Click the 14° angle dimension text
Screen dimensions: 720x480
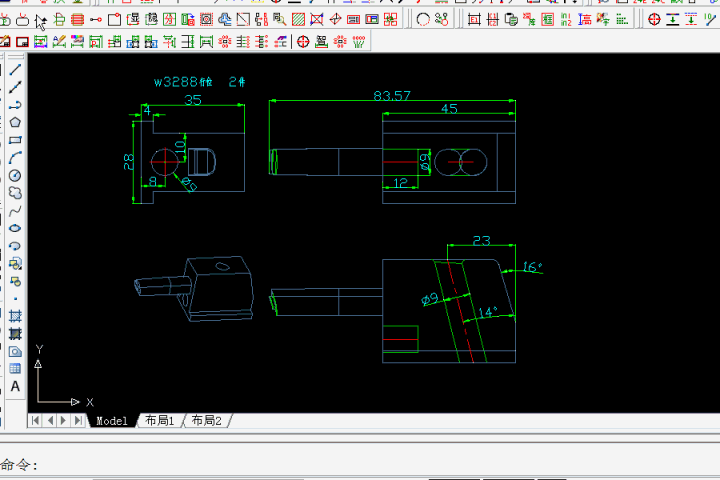click(488, 312)
